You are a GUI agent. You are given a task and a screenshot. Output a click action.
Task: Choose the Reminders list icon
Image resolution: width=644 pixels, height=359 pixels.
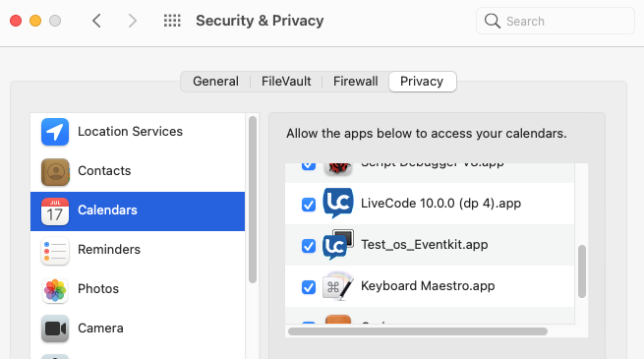point(55,251)
